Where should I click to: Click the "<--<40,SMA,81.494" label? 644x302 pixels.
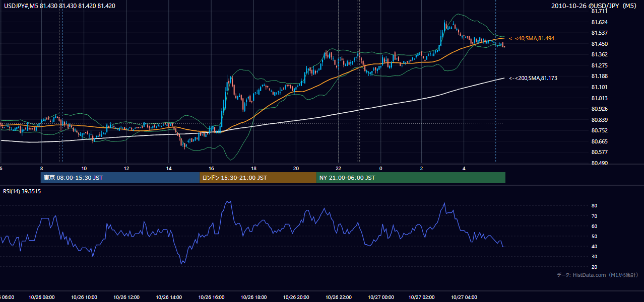tap(532, 38)
